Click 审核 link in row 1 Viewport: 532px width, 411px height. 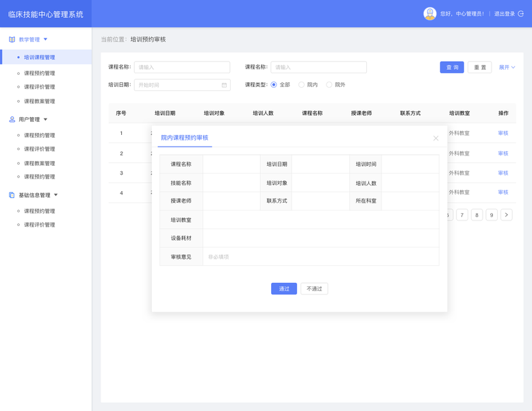503,133
